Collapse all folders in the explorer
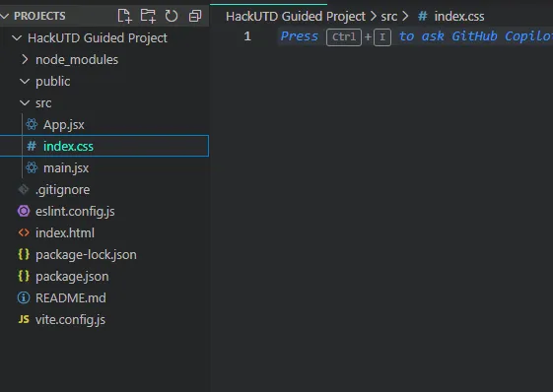553x392 pixels. (195, 16)
